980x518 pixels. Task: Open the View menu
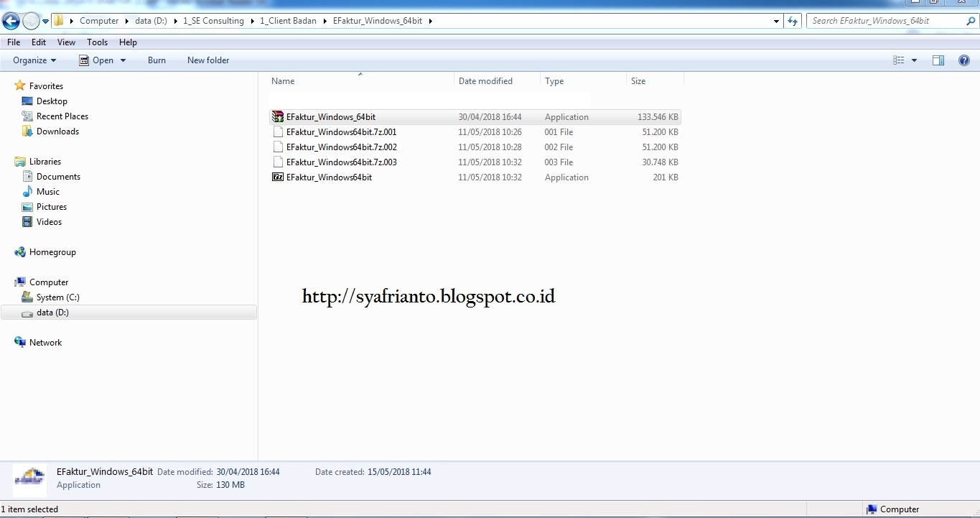(x=66, y=42)
